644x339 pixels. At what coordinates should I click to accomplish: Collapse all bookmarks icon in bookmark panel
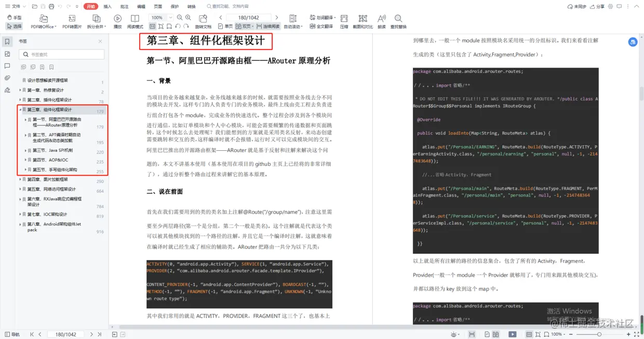click(x=33, y=67)
